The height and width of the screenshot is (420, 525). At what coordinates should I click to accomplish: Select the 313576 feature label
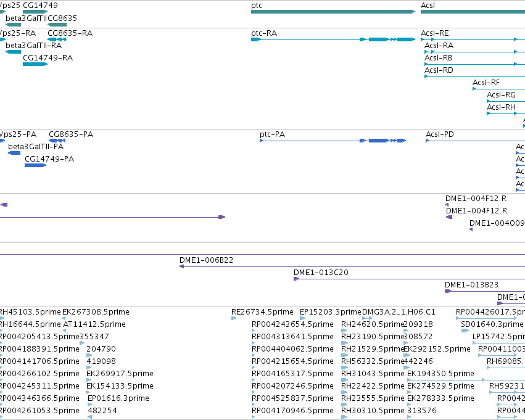[422, 411]
